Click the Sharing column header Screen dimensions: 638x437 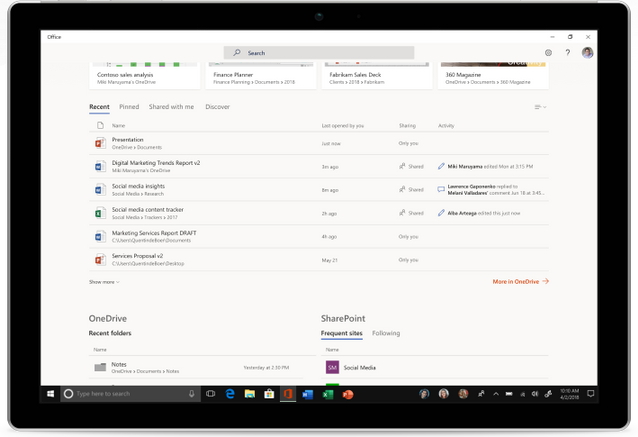tap(407, 126)
